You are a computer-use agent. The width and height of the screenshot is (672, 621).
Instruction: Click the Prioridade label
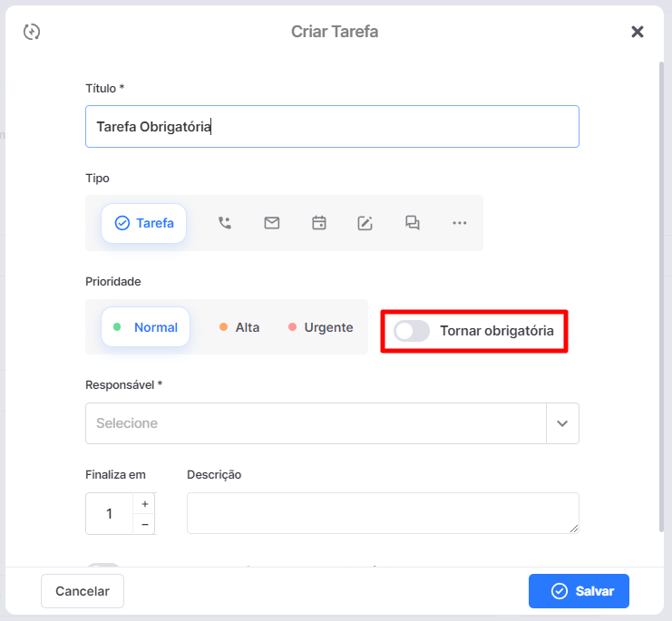(x=113, y=281)
